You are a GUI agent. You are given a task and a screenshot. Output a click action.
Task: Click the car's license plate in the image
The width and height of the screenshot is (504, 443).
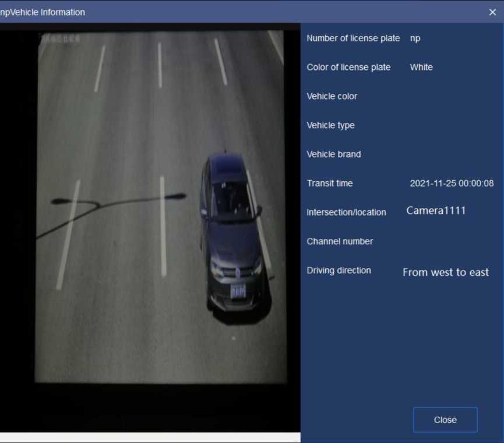(238, 291)
